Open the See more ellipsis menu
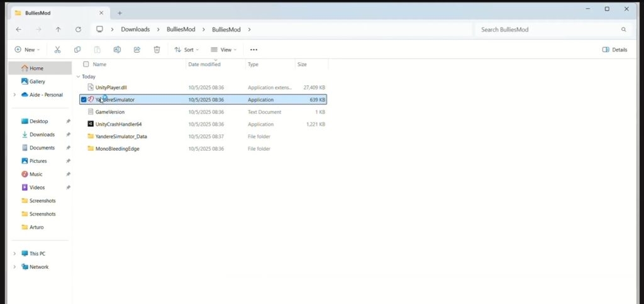Screen dimensions: 644x304 point(253,50)
